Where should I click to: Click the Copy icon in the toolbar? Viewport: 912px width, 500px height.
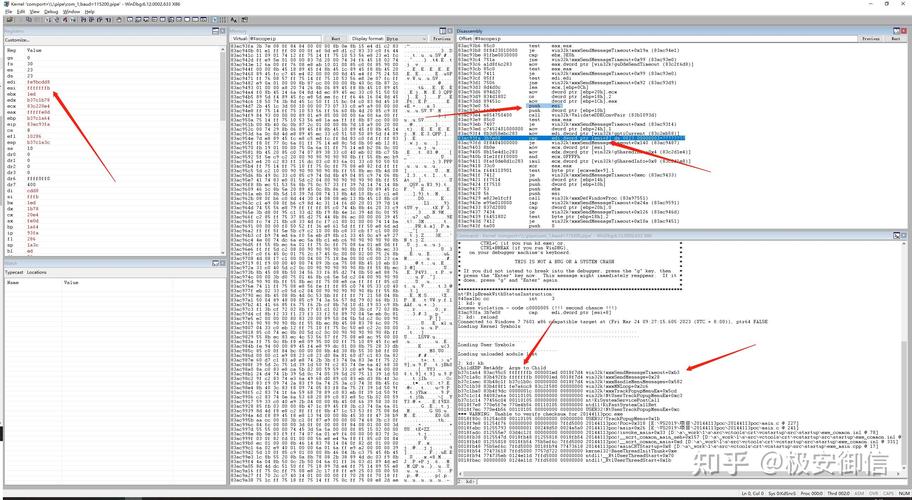[x=29, y=20]
